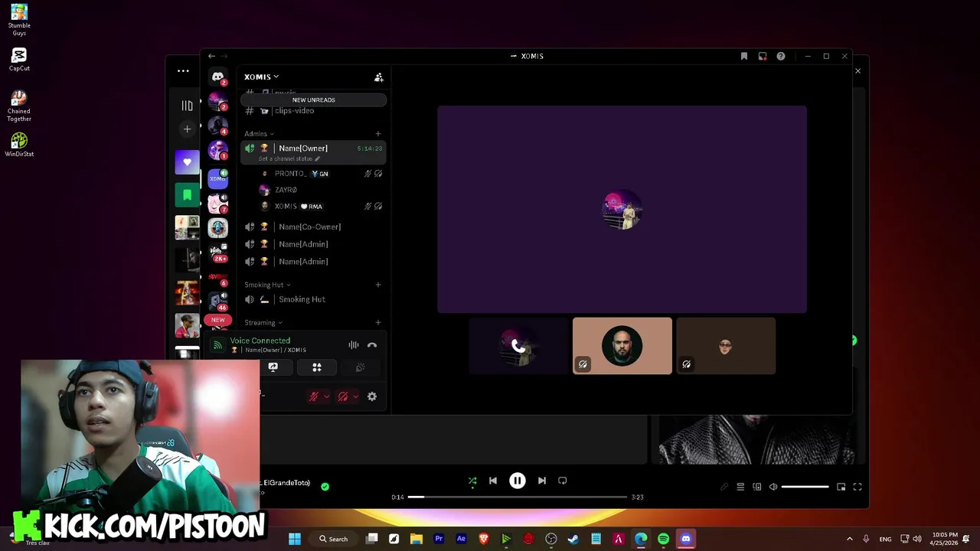Click the taskbar Search box
The width and height of the screenshot is (980, 551).
[334, 539]
